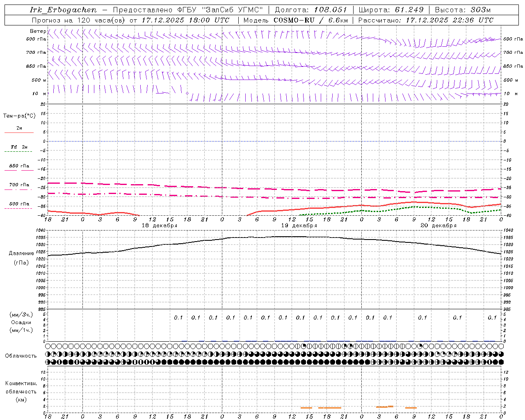Click the '700 гПа' entry in the temperature legend
Image resolution: width=525 pixels, height=420 pixels.
[19, 185]
